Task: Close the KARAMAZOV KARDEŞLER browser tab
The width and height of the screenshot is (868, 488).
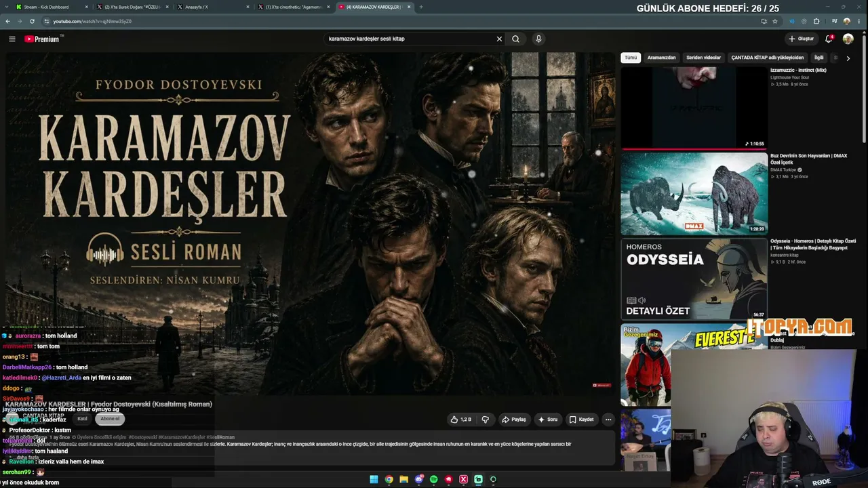Action: pos(409,7)
